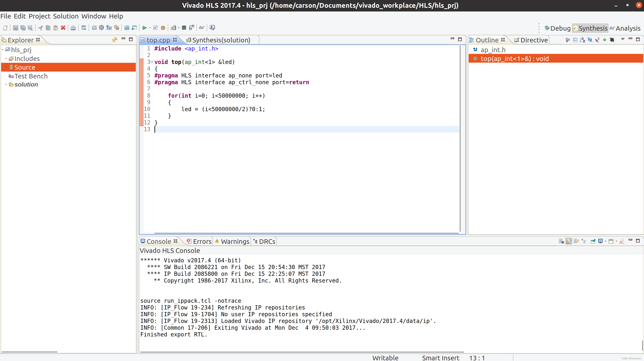Click Run C/RTL Cosimulation checkmark icon
644x361 pixels.
(155, 27)
